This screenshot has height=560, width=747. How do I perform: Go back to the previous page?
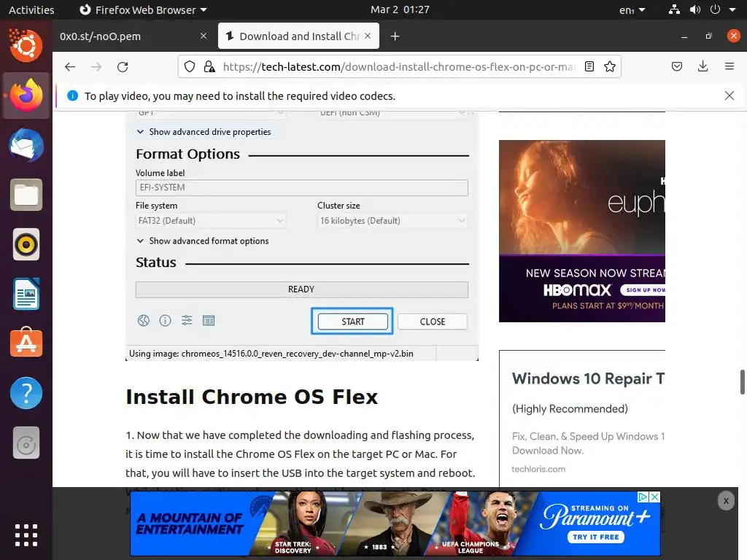tap(70, 66)
